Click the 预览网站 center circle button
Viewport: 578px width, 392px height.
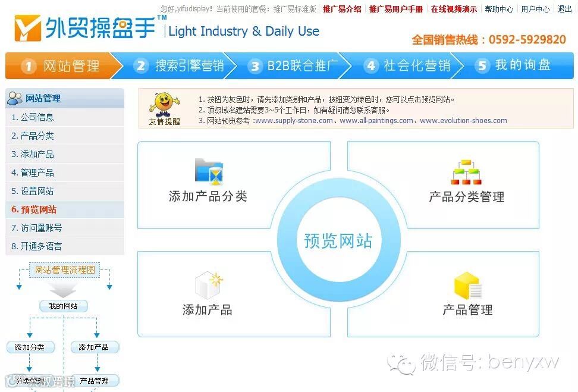338,240
